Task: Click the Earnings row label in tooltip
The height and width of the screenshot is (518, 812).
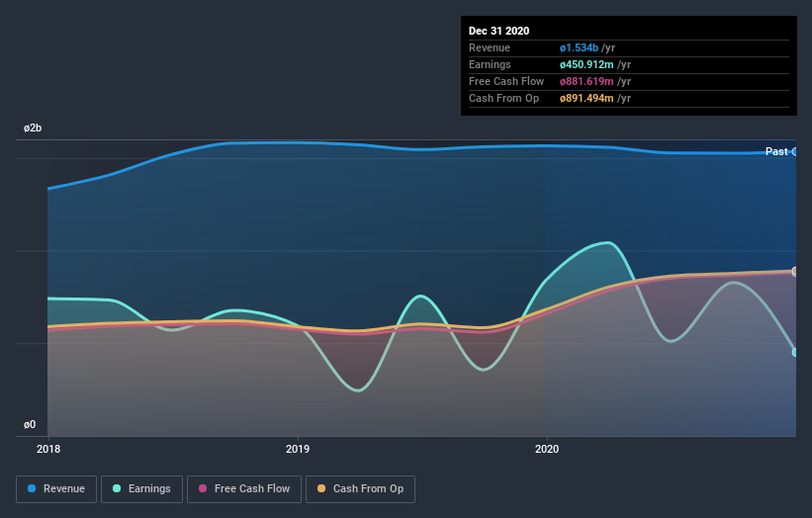Action: (x=490, y=64)
